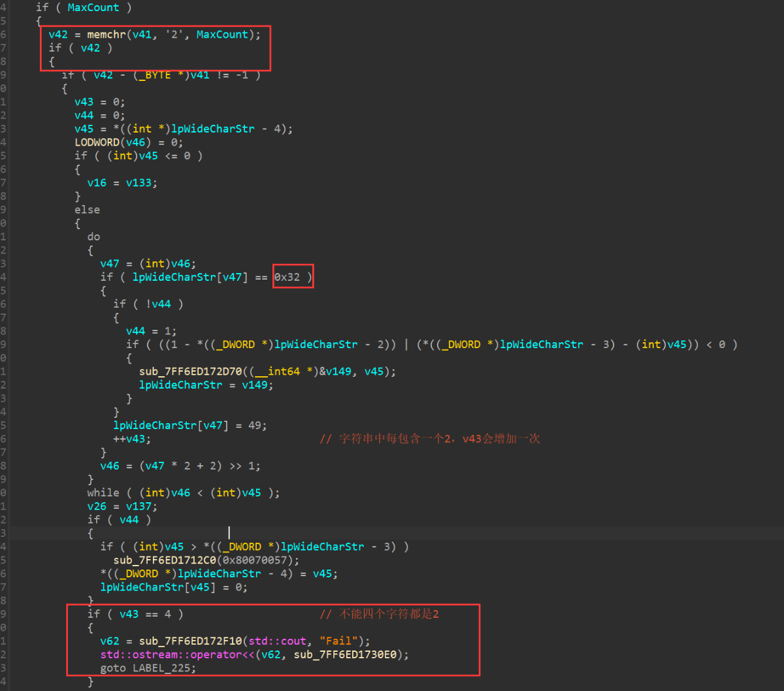The image size is (784, 691).
Task: Select the "Fail" string literal
Action: click(x=338, y=641)
